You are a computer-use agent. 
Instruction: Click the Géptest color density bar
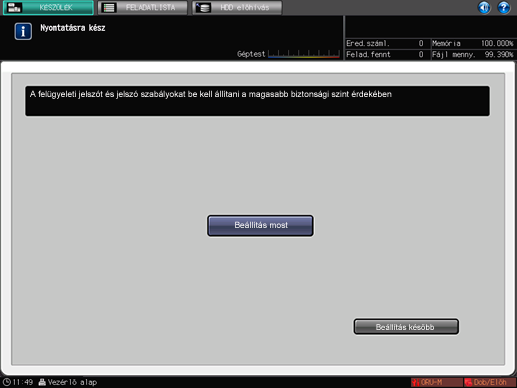point(304,54)
